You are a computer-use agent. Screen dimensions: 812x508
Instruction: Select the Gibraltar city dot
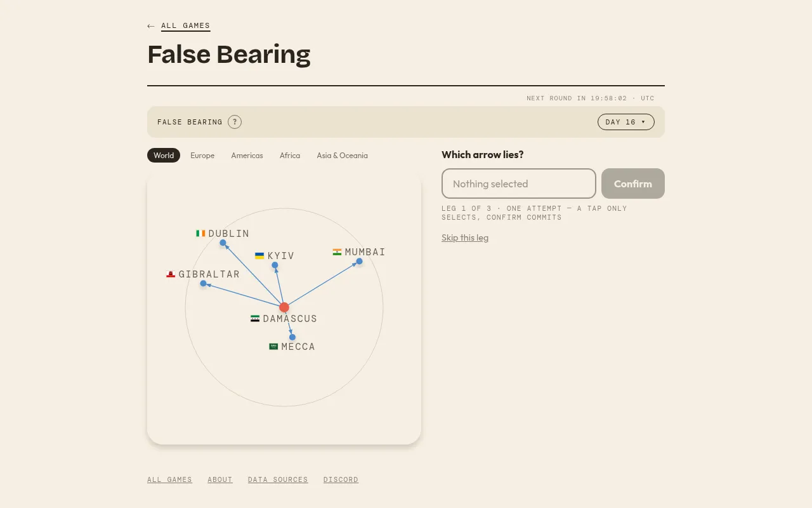203,283
